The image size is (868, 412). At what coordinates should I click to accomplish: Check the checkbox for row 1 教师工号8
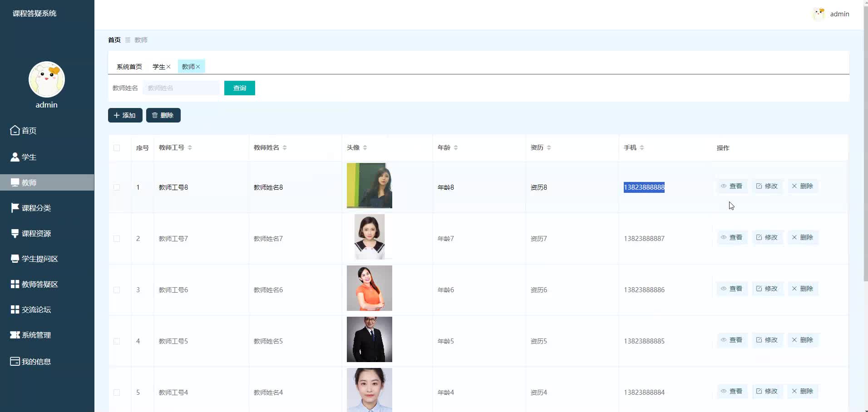(117, 187)
